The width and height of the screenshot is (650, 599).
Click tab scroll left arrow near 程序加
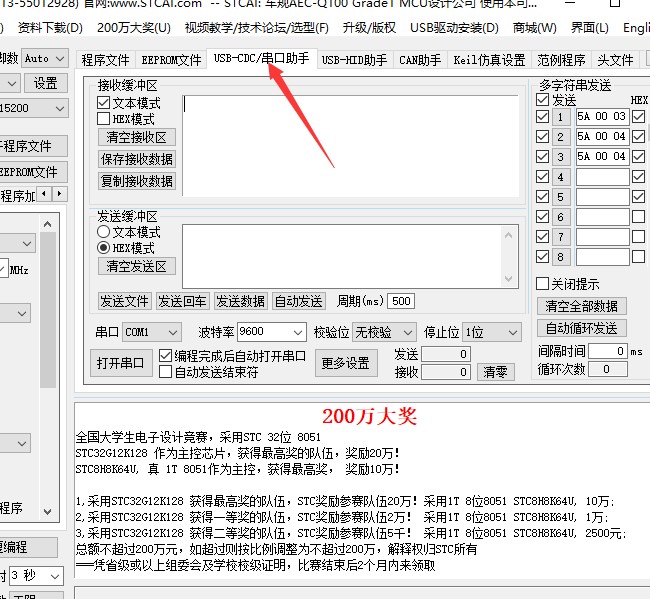tap(44, 194)
